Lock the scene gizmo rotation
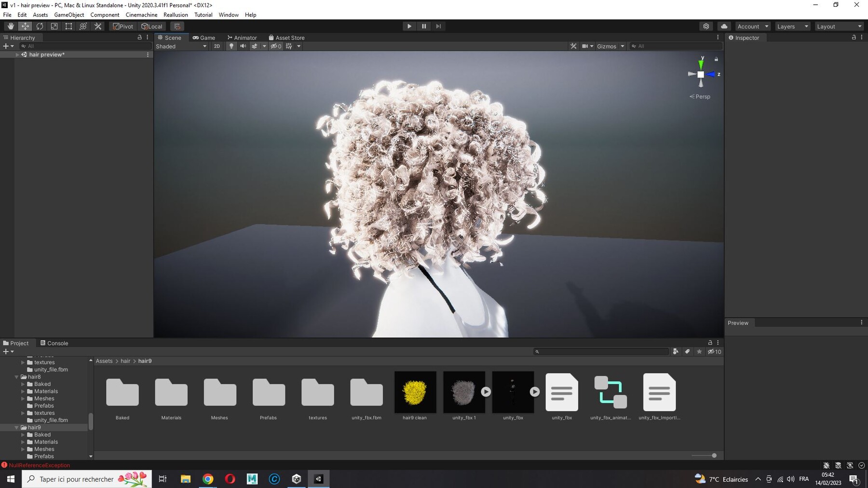The image size is (868, 488). coord(716,59)
